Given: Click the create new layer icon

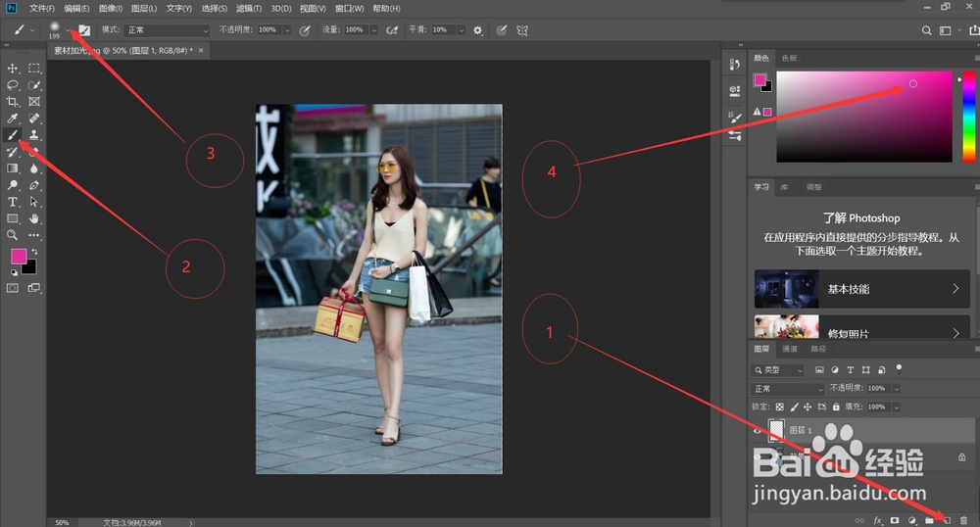Looking at the screenshot, I should [947, 520].
